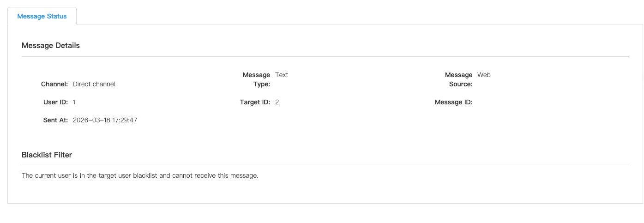Viewport: 644px width, 223px height.
Task: Select the Channel field label
Action: coord(54,84)
